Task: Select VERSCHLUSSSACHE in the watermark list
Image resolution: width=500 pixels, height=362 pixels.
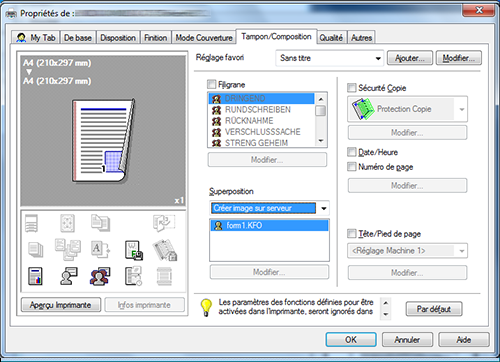Action: pyautogui.click(x=261, y=132)
